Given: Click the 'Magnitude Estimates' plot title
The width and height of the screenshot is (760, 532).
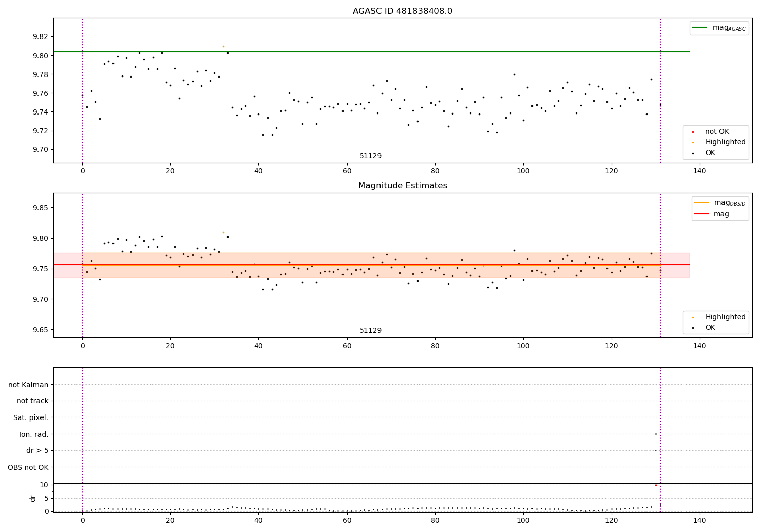Looking at the screenshot, I should click(x=402, y=186).
